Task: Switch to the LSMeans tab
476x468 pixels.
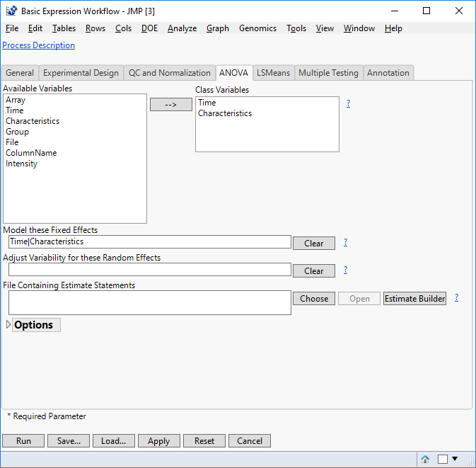Action: (x=274, y=73)
